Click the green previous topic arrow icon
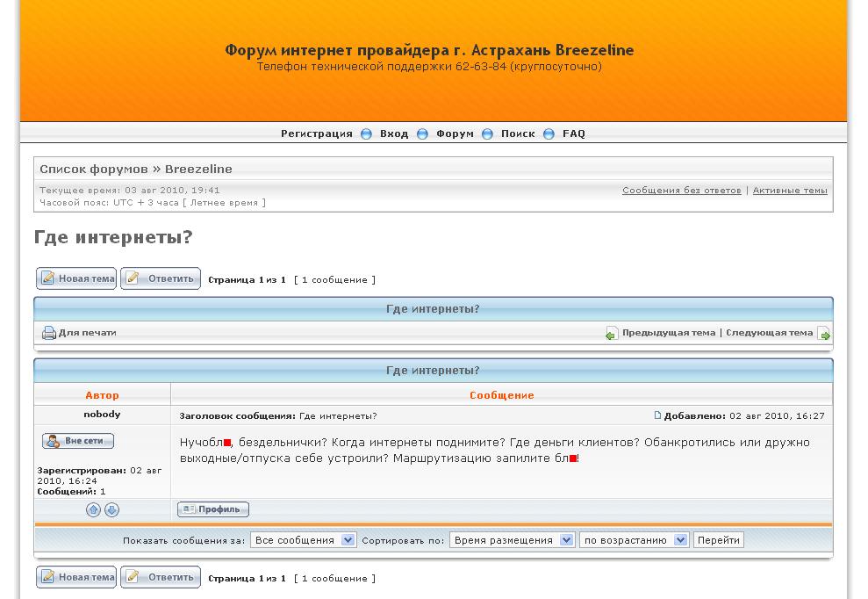The image size is (868, 599). pos(611,333)
